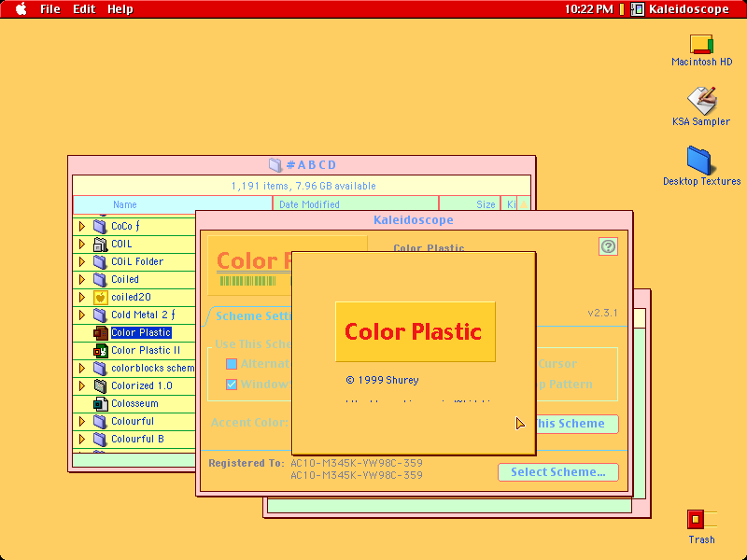Click the Color Plastic logo in the about box
This screenshot has height=560, width=747.
[416, 332]
